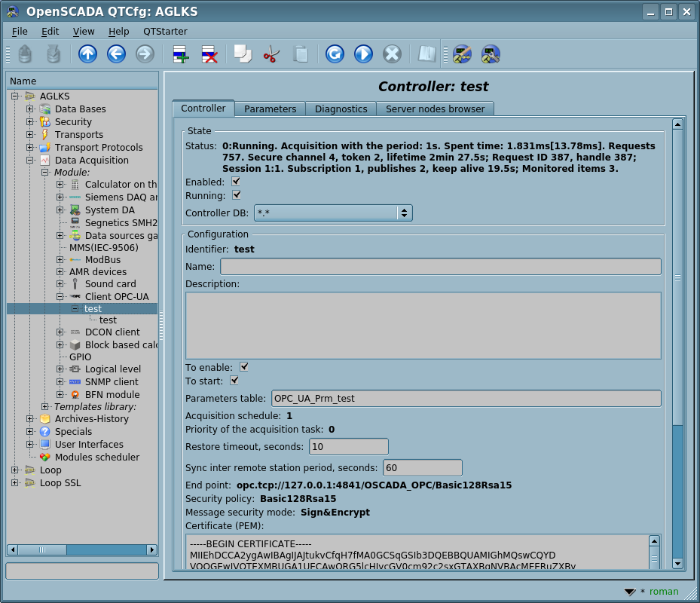Navigate forward with the right arrow icon
Screen dimensions: 700x603
point(145,54)
